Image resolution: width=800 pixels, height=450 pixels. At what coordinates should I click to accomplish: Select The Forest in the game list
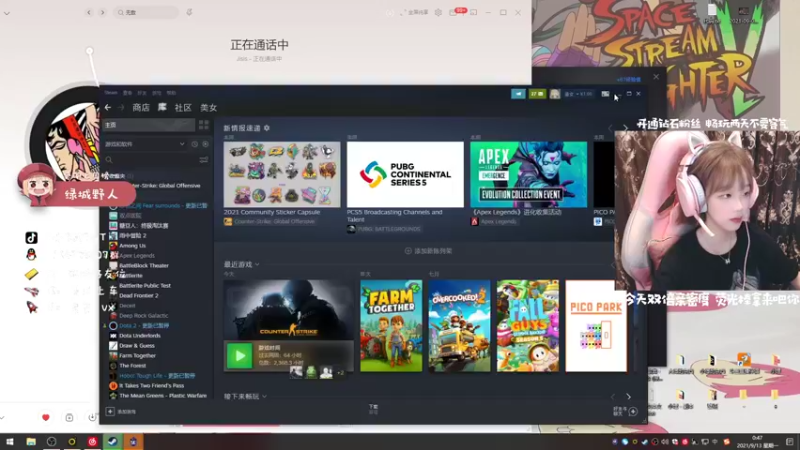[x=132, y=366]
